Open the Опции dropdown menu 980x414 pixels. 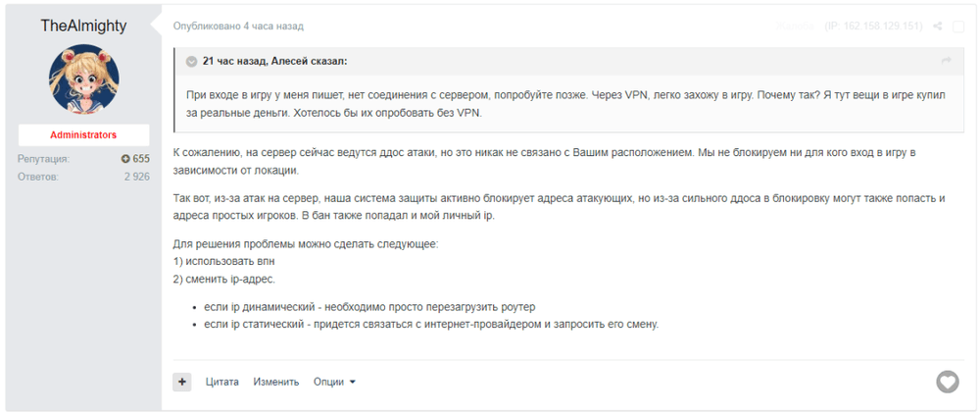tap(334, 382)
